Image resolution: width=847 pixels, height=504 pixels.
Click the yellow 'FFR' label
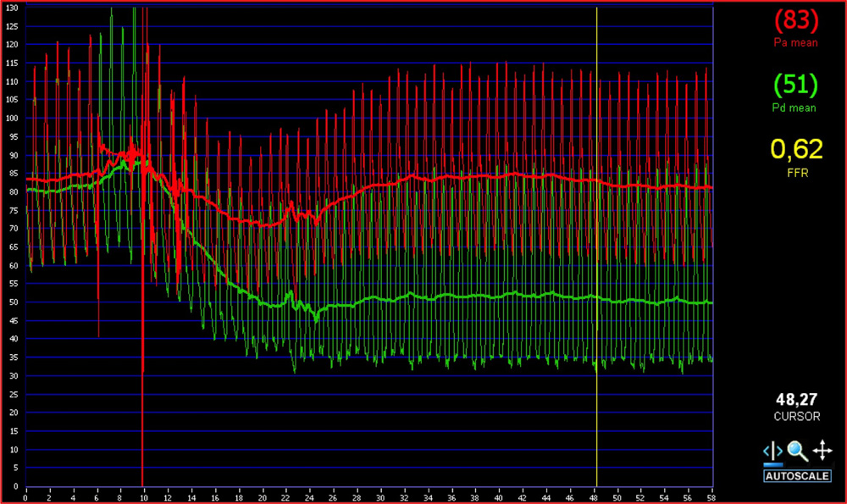(795, 173)
